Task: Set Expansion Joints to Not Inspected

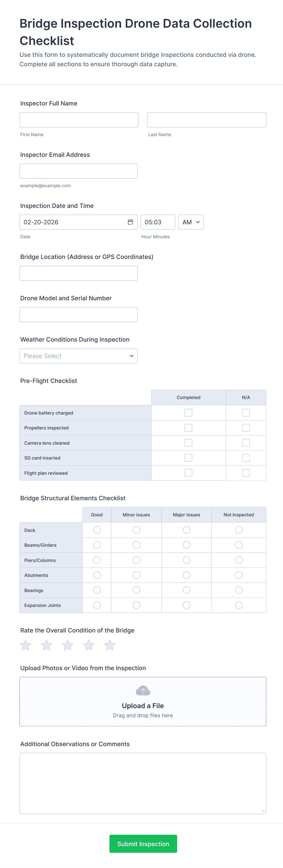Action: pos(239,605)
